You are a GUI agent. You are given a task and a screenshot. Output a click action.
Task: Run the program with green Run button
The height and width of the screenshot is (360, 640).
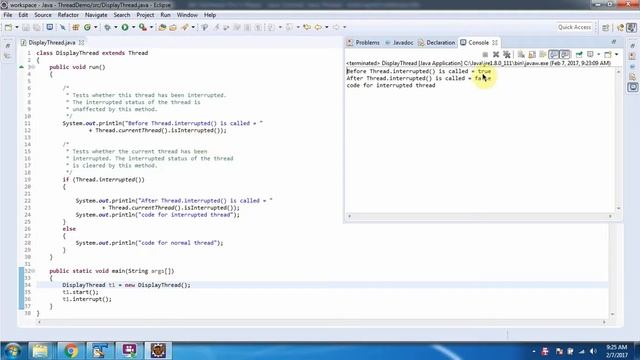point(125,27)
